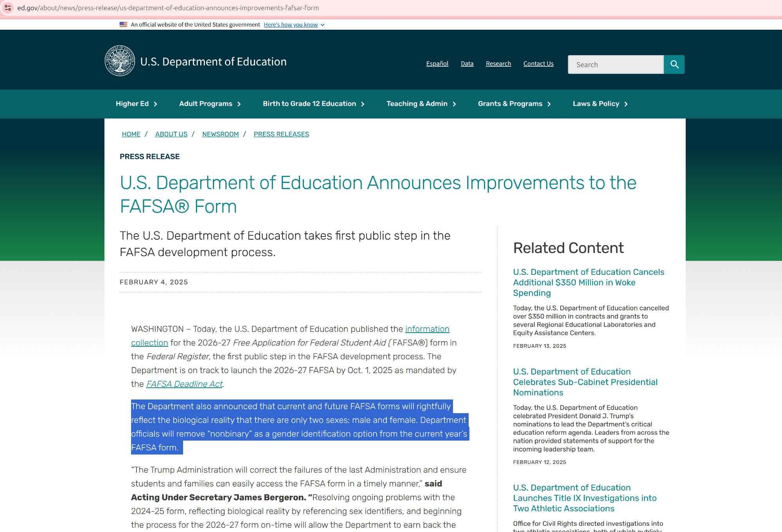
Task: Expand the chevron next to Grants & Programs
Action: (x=549, y=104)
